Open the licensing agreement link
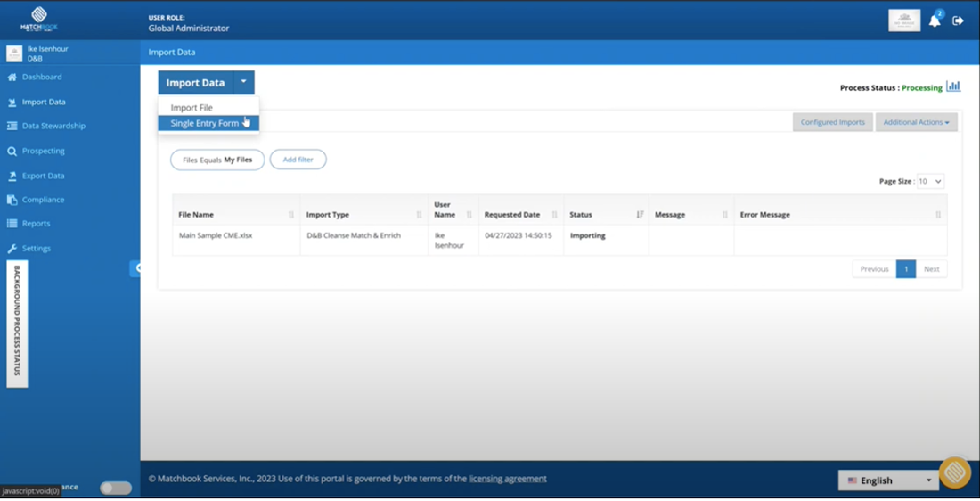This screenshot has width=980, height=501. click(x=508, y=479)
